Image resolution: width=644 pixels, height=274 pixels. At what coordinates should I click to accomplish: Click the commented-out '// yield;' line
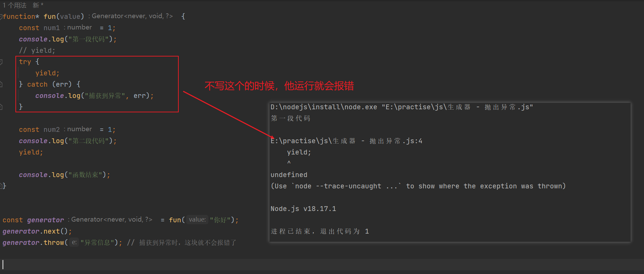37,50
